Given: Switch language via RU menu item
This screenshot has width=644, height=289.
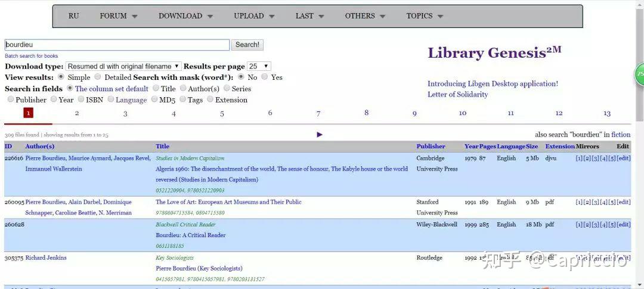Looking at the screenshot, I should [73, 16].
